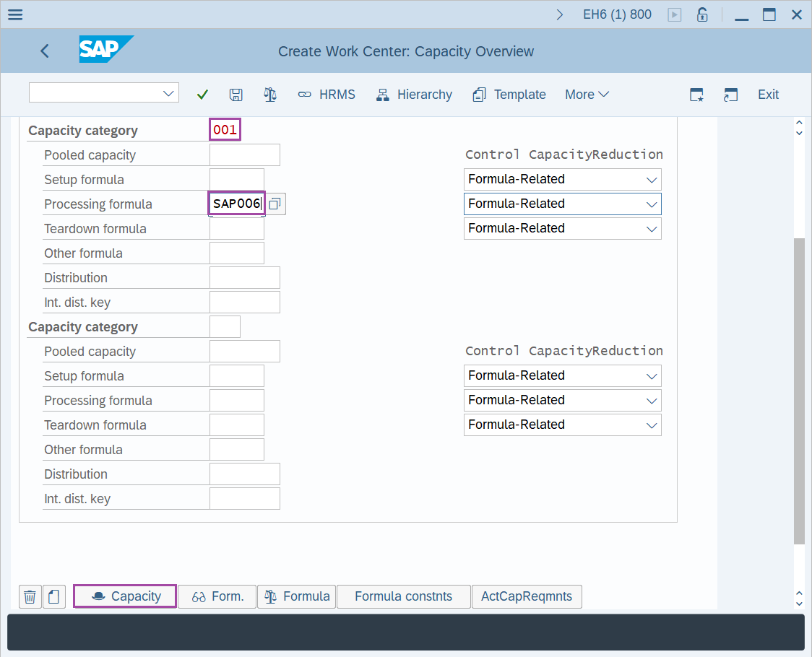Click the balance scale toolbar icon

click(x=270, y=95)
